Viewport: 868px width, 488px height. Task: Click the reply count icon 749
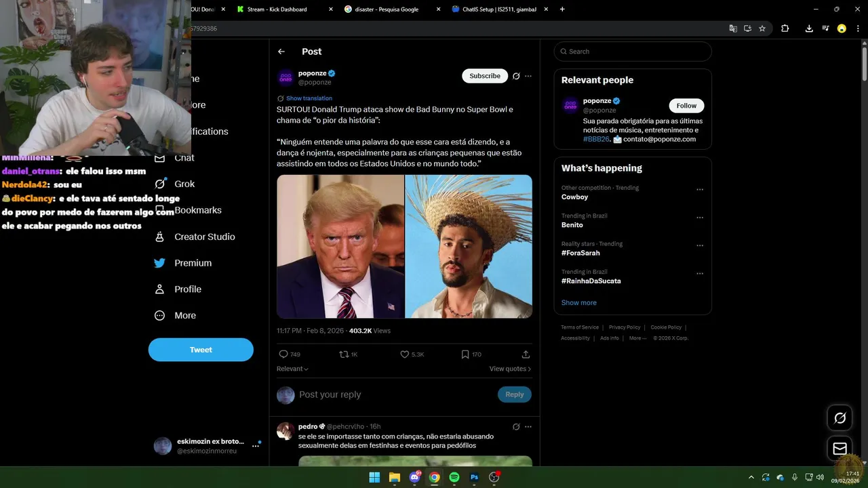(x=283, y=354)
